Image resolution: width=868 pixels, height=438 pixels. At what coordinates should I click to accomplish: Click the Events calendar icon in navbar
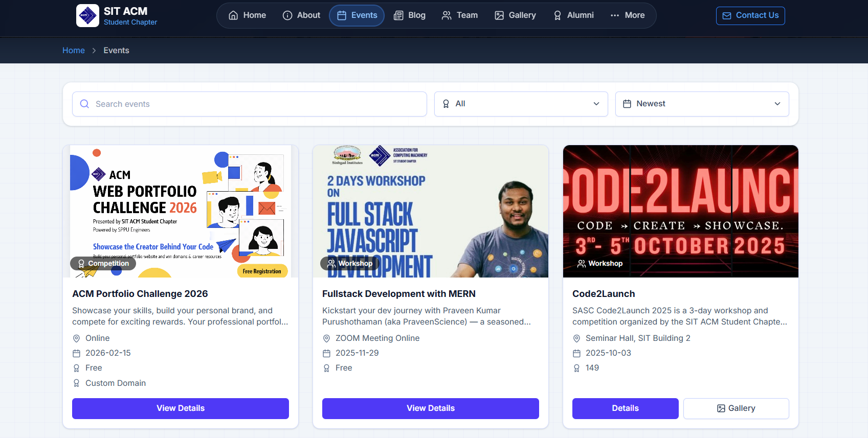click(x=342, y=15)
